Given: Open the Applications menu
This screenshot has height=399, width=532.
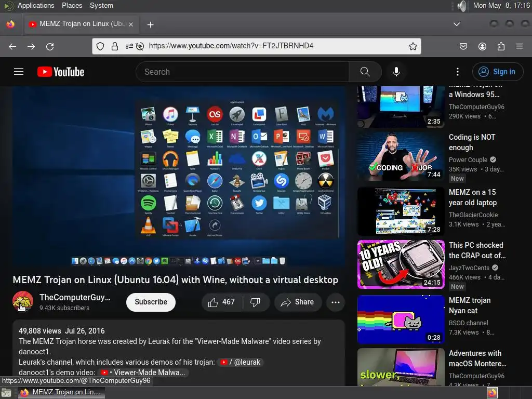Looking at the screenshot, I should tap(36, 5).
